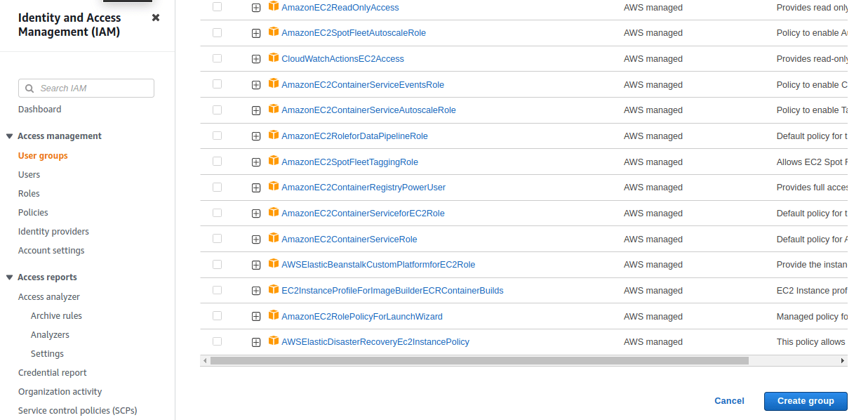Open Organization activity in the sidebar
The image size is (868, 420).
(x=60, y=392)
